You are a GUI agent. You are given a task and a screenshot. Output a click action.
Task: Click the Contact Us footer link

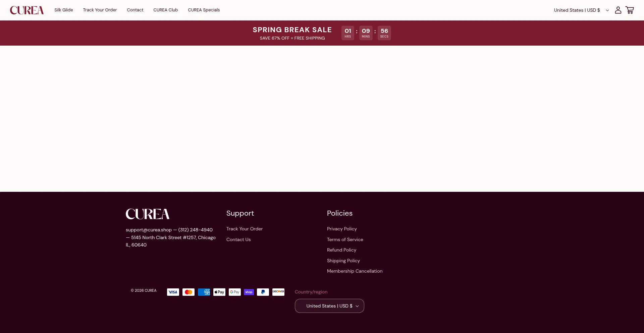pyautogui.click(x=238, y=239)
